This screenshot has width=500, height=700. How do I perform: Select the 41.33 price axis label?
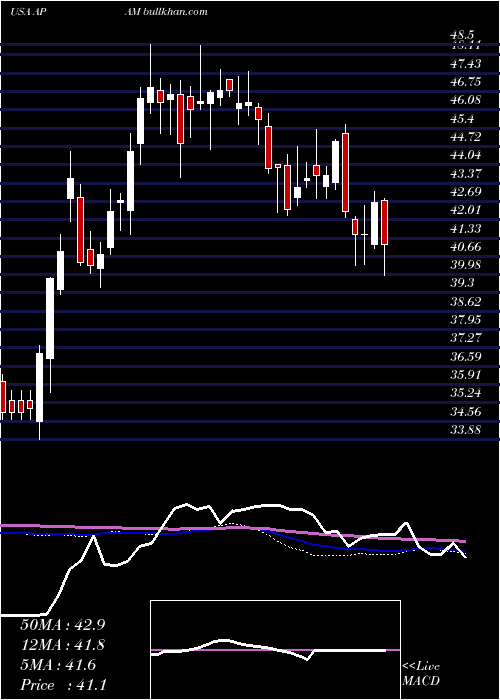(466, 229)
